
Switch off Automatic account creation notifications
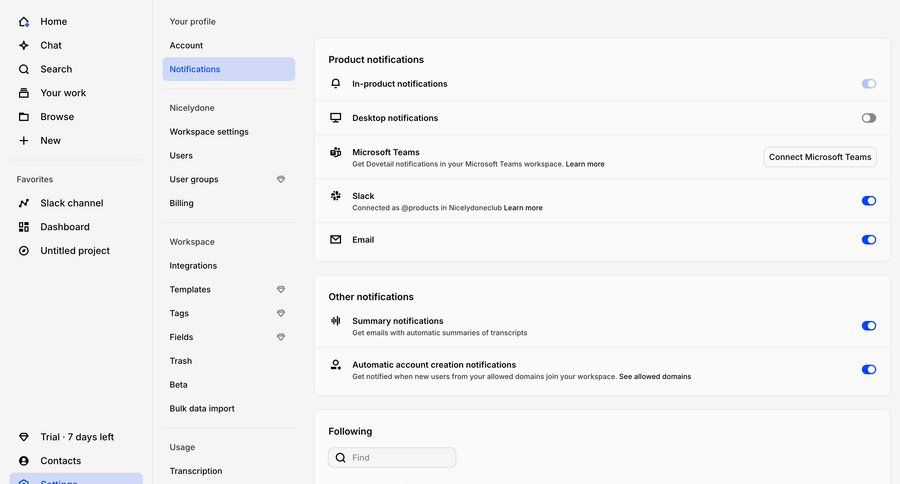pyautogui.click(x=868, y=370)
